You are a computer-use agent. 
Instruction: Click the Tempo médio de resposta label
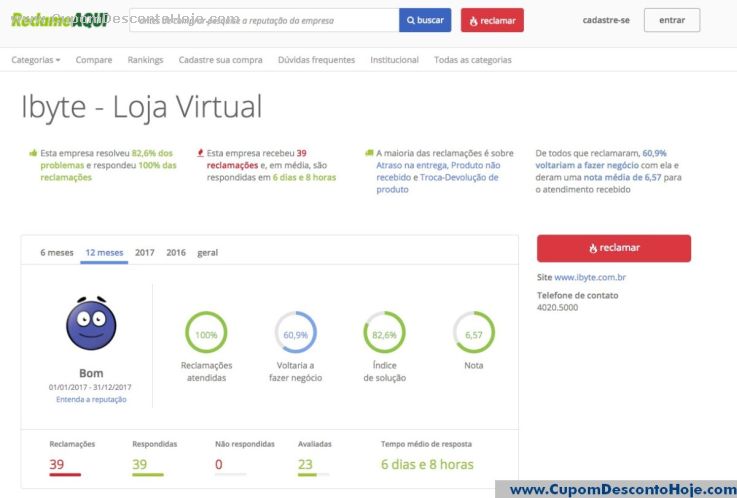point(426,444)
